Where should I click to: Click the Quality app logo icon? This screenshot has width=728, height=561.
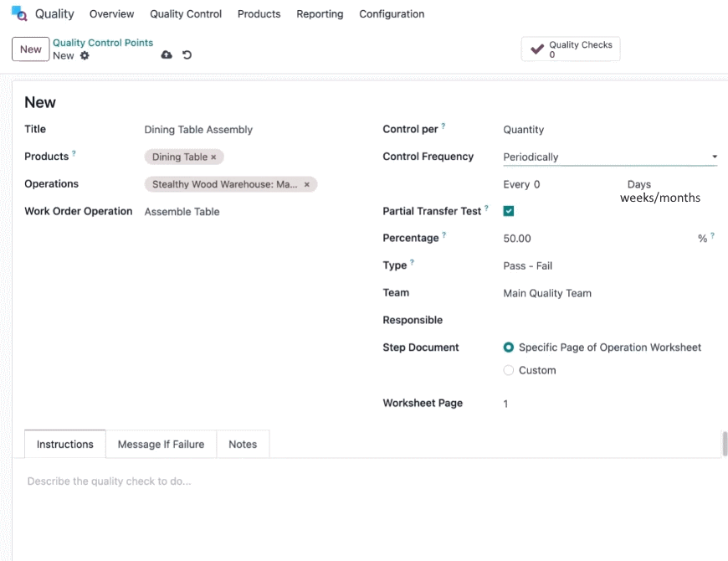[x=19, y=13]
